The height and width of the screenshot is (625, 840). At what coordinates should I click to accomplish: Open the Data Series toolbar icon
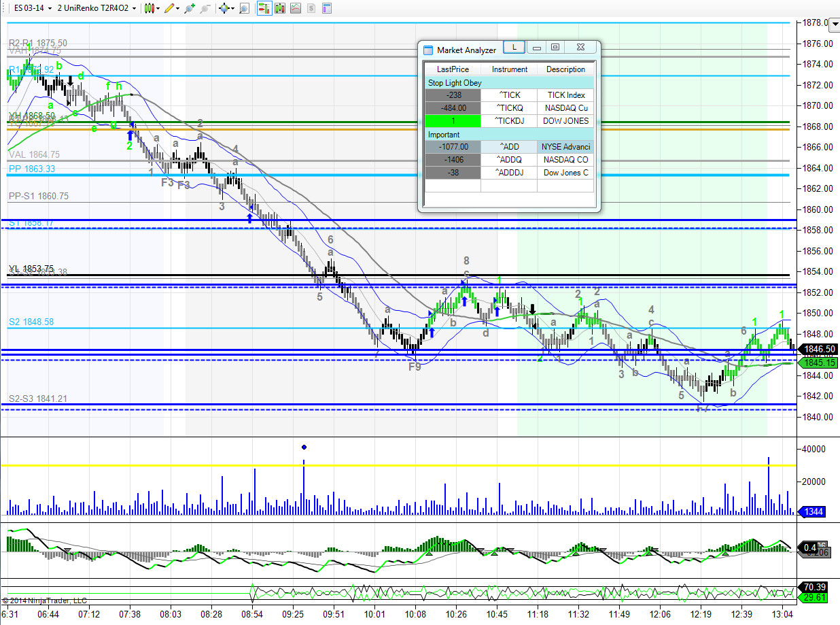click(280, 8)
